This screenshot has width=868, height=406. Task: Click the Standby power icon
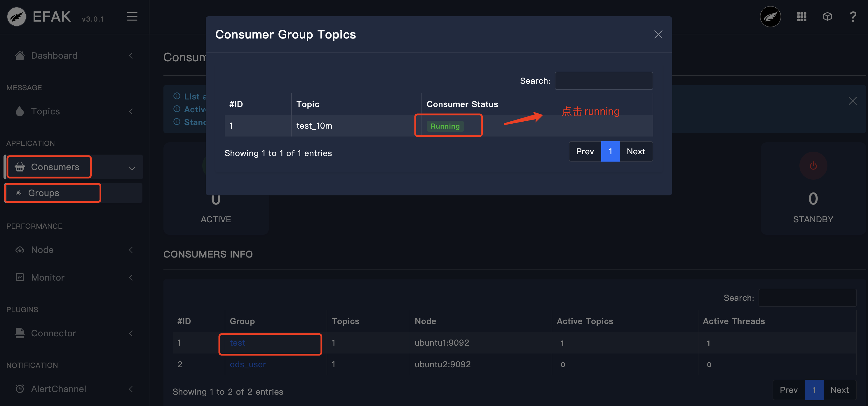(813, 166)
